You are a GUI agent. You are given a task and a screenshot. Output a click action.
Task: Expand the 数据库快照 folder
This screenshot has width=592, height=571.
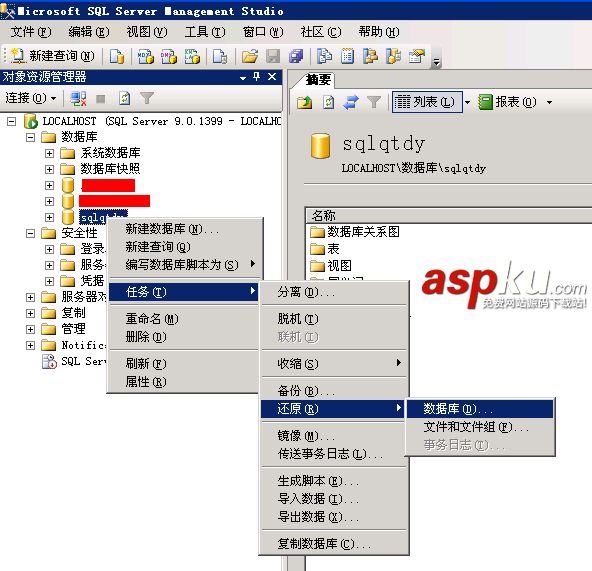click(x=49, y=169)
